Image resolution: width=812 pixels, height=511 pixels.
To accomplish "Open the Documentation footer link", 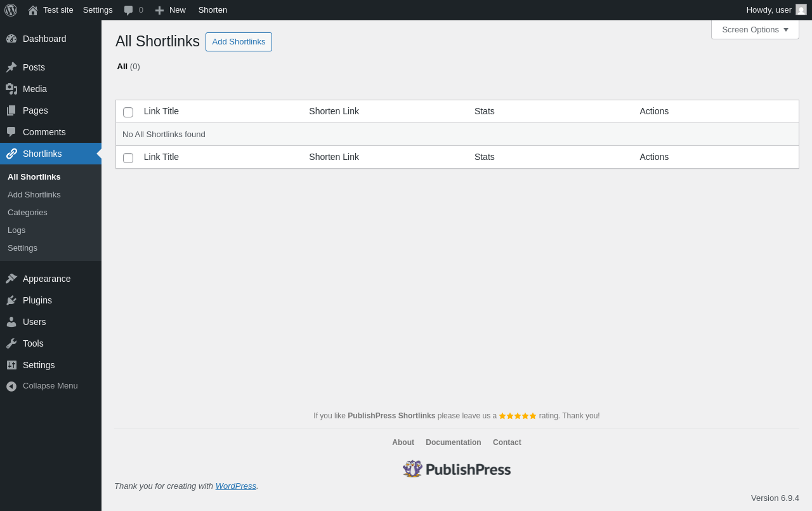I will coord(454,442).
